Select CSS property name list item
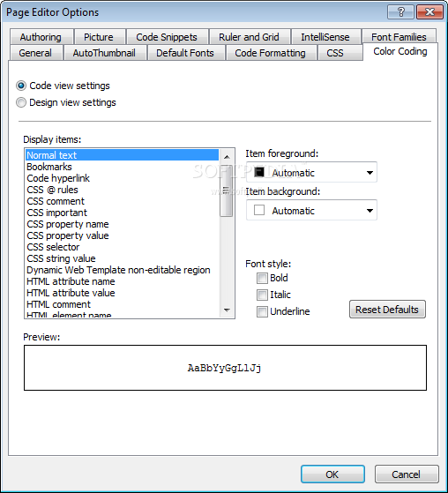Viewport: 448px width, 493px height. pos(122,224)
